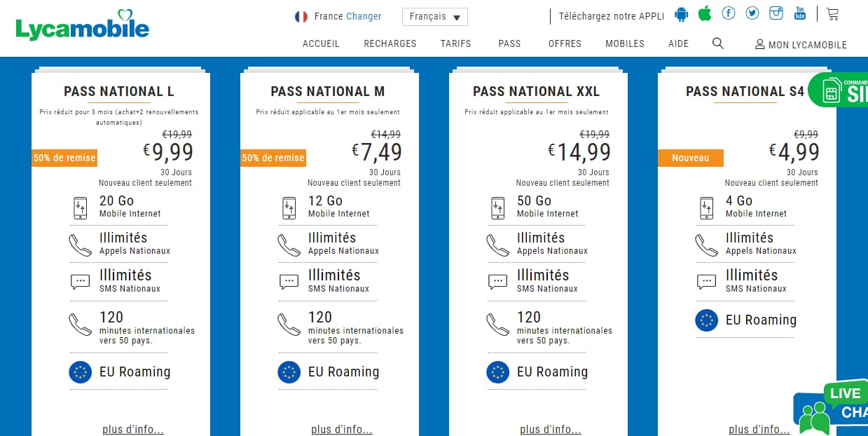This screenshot has height=436, width=868.
Task: Click the Commander SIM button
Action: coord(841,90)
